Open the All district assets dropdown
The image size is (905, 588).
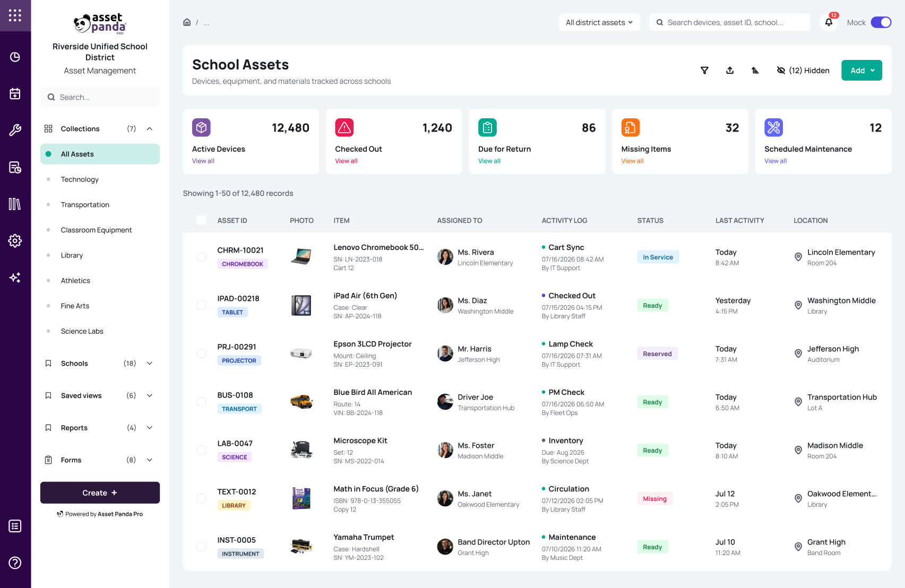coord(599,22)
